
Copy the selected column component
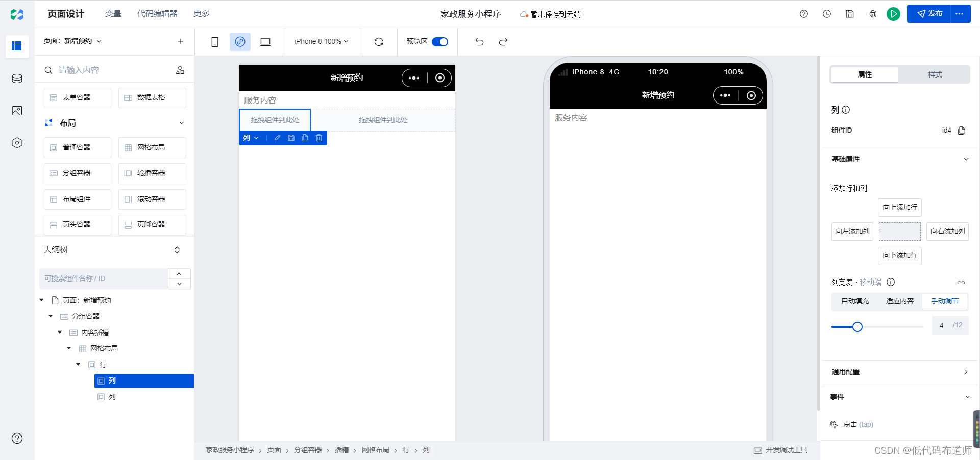(305, 138)
